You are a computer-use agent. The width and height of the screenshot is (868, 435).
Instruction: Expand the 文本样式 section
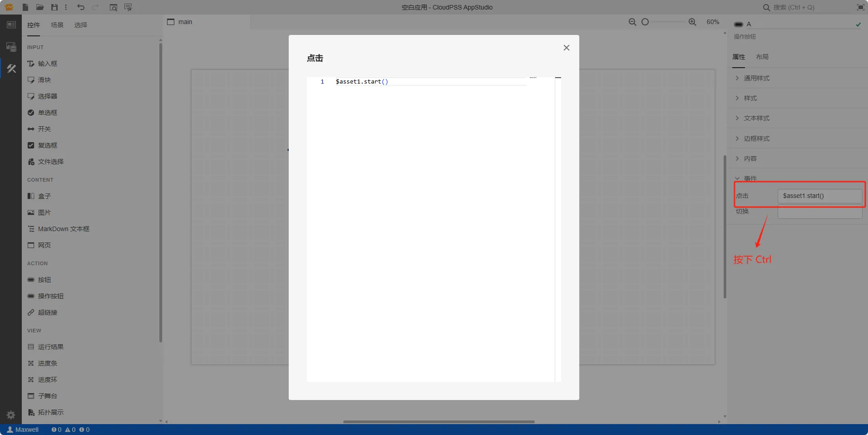(x=798, y=118)
